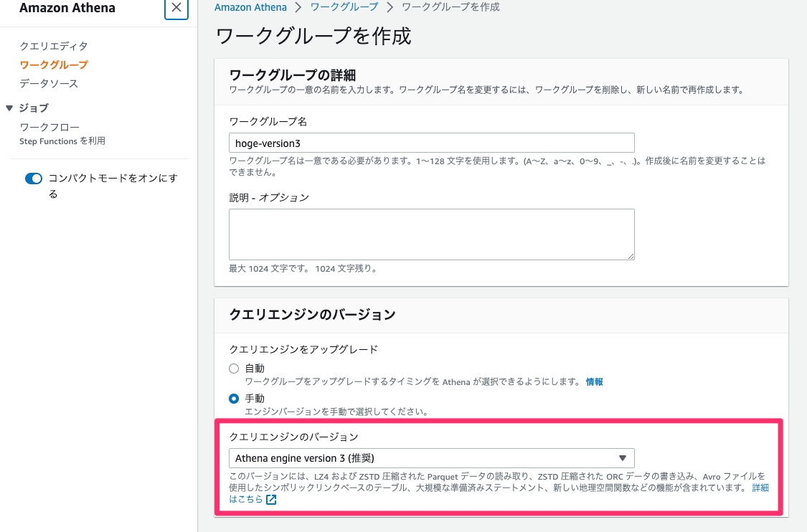Viewport: 807px width, 532px height.
Task: Click the dropdown arrow of query engine version
Action: (x=622, y=458)
